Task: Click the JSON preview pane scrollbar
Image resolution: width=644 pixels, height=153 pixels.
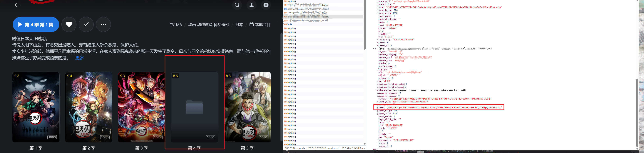Action: 637,113
